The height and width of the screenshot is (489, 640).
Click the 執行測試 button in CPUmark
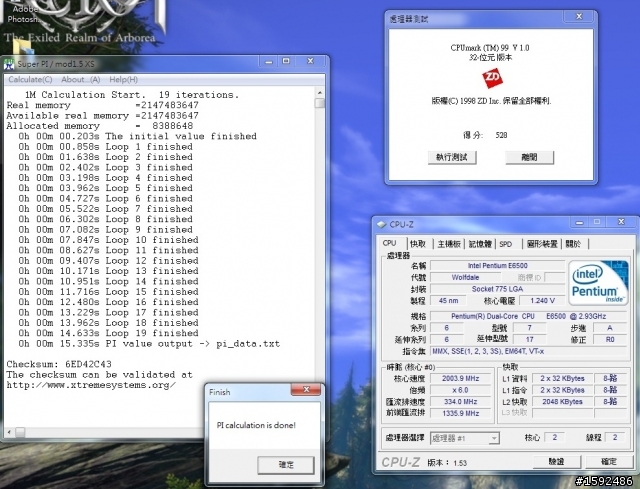point(452,158)
